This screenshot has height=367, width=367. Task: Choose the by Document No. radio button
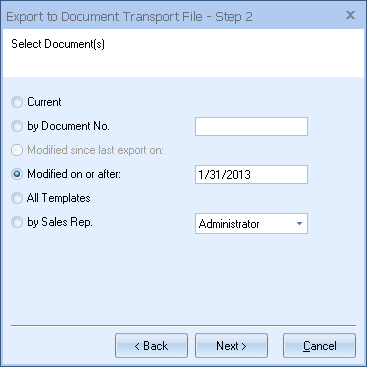[x=17, y=126]
